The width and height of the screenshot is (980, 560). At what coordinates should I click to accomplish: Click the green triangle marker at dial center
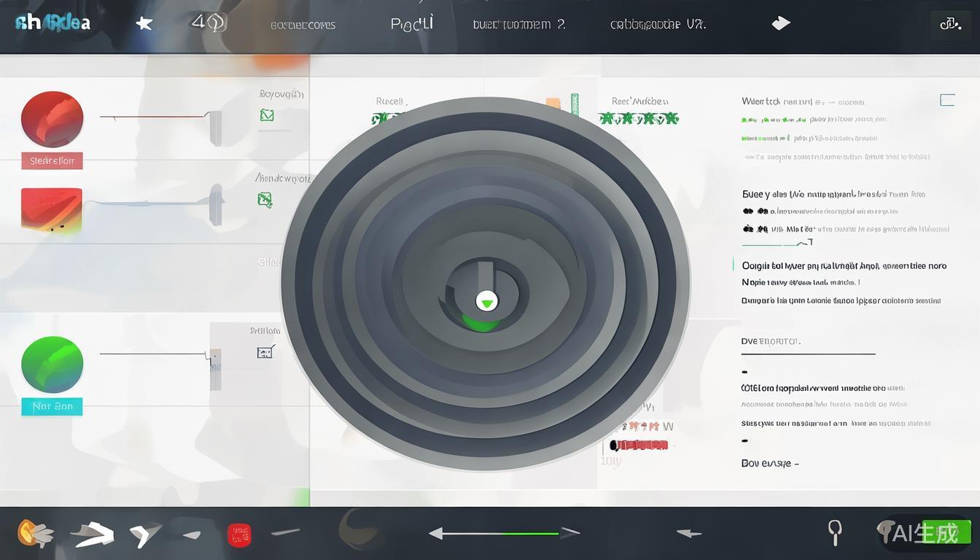tap(486, 300)
